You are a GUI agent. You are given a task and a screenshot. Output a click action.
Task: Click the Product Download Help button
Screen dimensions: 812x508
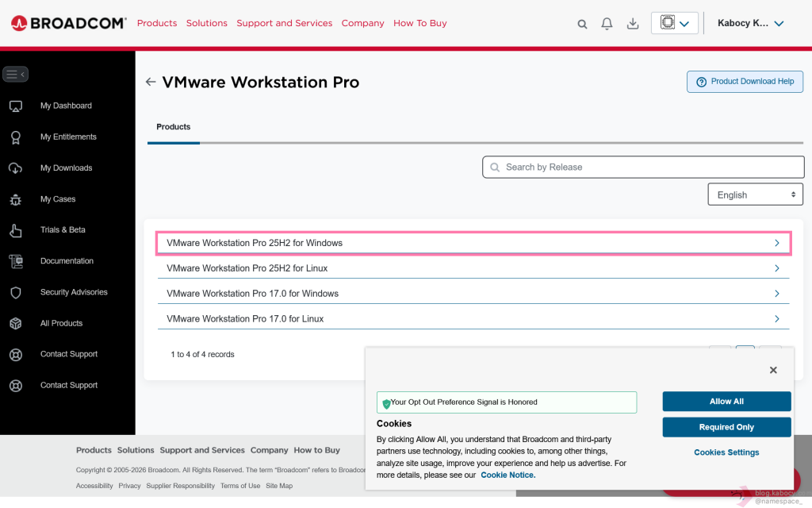pos(745,82)
